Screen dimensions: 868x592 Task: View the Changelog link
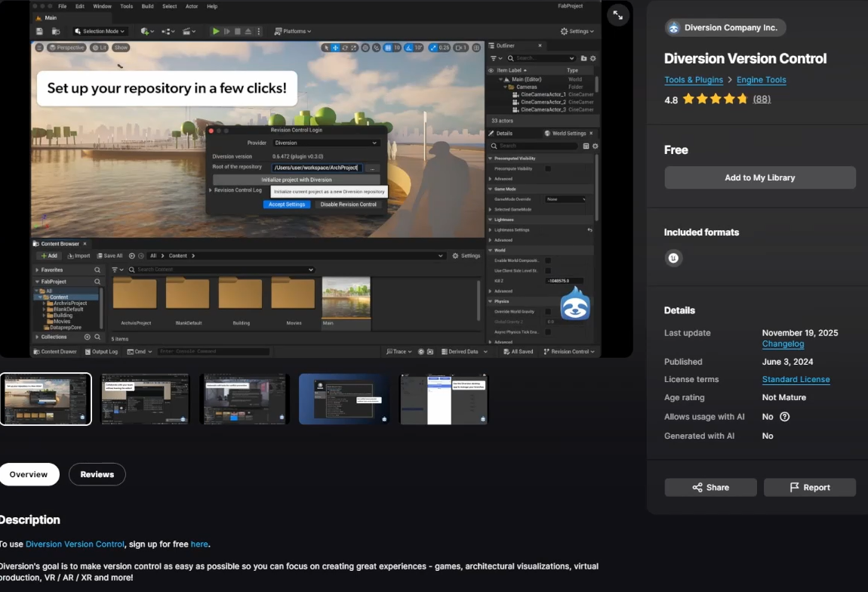pyautogui.click(x=783, y=344)
